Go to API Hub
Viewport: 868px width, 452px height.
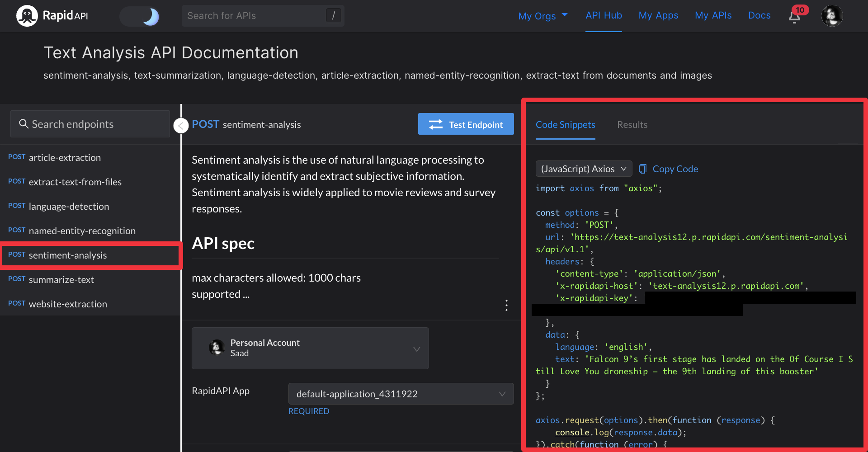click(604, 15)
